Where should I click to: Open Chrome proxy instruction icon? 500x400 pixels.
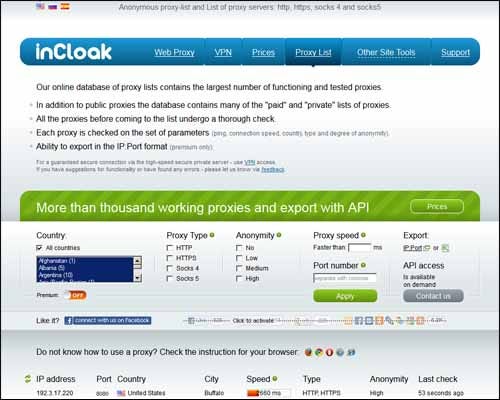click(x=319, y=352)
